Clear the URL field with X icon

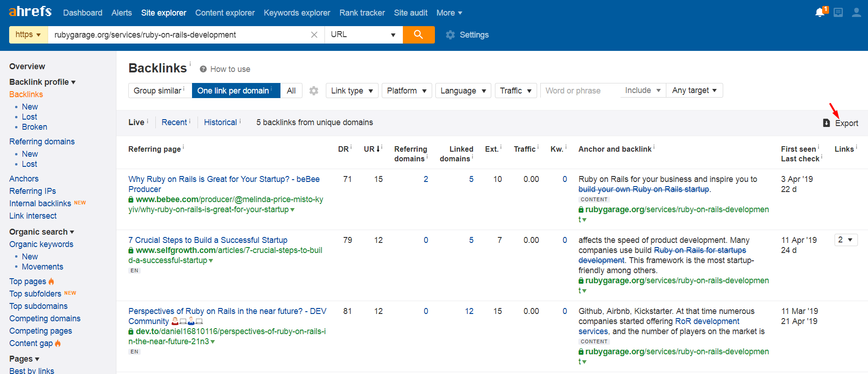coord(314,35)
